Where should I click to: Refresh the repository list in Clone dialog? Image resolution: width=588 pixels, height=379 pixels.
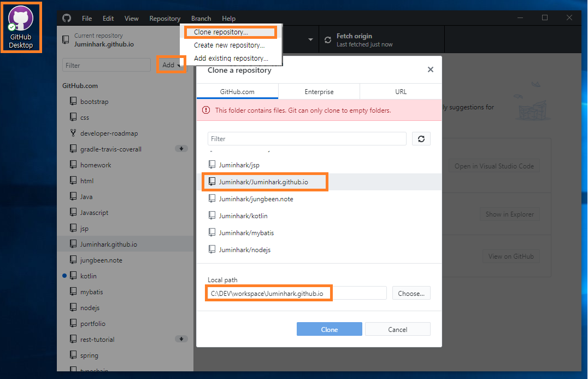[421, 139]
